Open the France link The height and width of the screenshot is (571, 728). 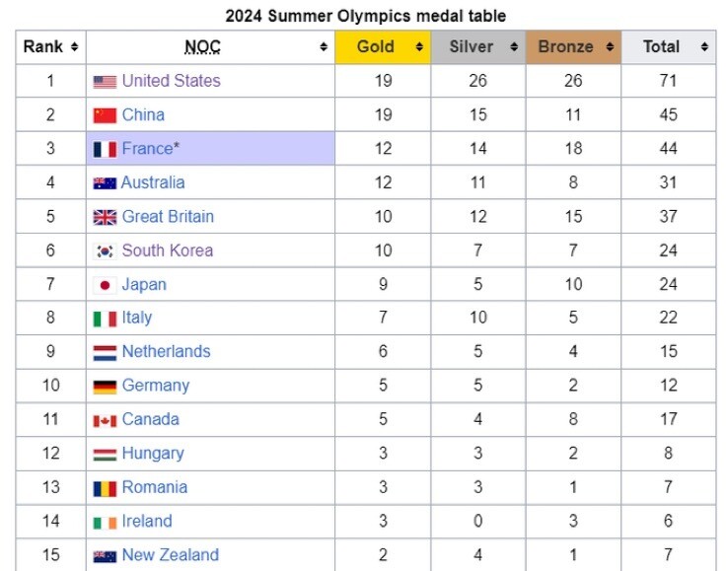pos(148,149)
